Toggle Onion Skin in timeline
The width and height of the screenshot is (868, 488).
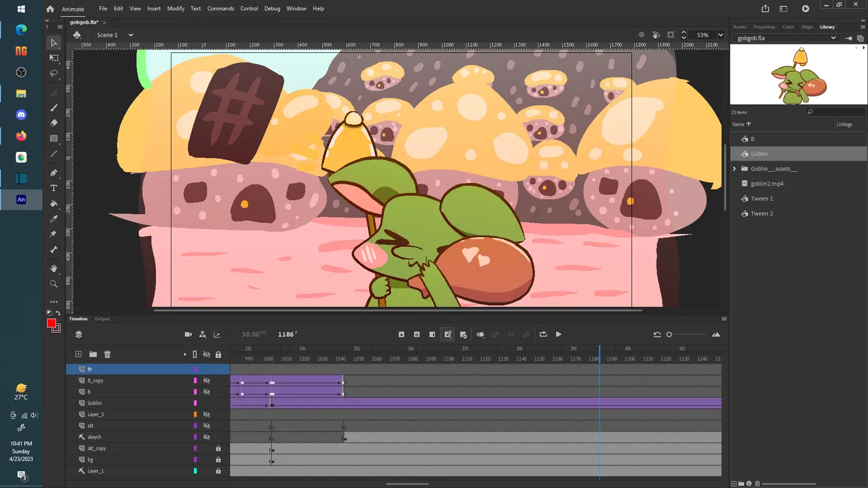(x=480, y=334)
